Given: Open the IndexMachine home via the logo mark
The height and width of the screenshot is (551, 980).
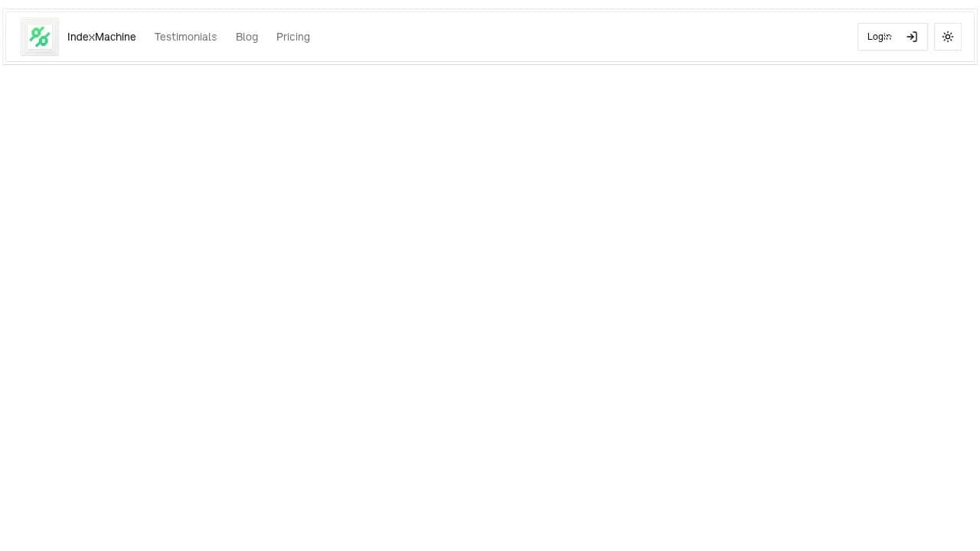Looking at the screenshot, I should [40, 36].
